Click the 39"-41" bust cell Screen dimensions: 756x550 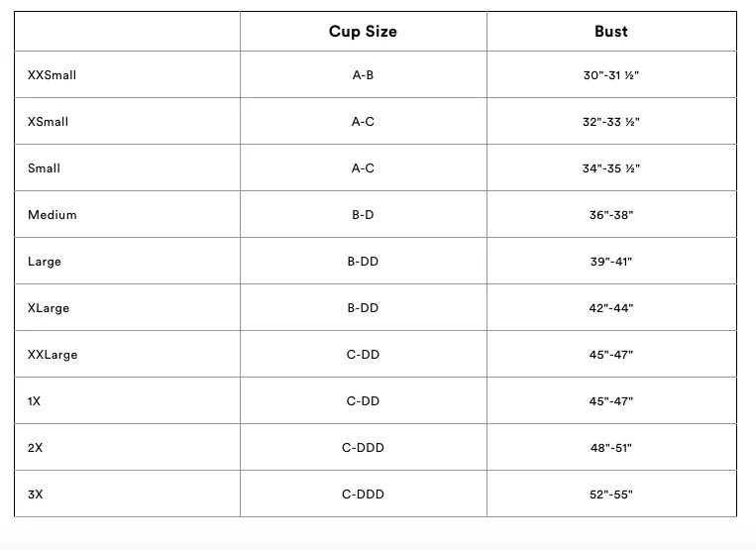coord(611,262)
